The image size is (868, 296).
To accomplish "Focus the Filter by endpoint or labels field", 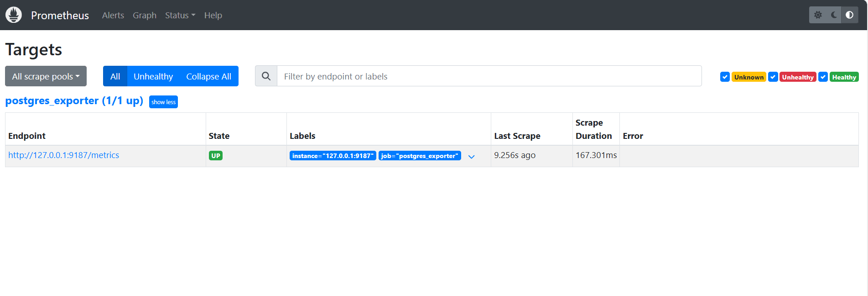I will [x=489, y=76].
